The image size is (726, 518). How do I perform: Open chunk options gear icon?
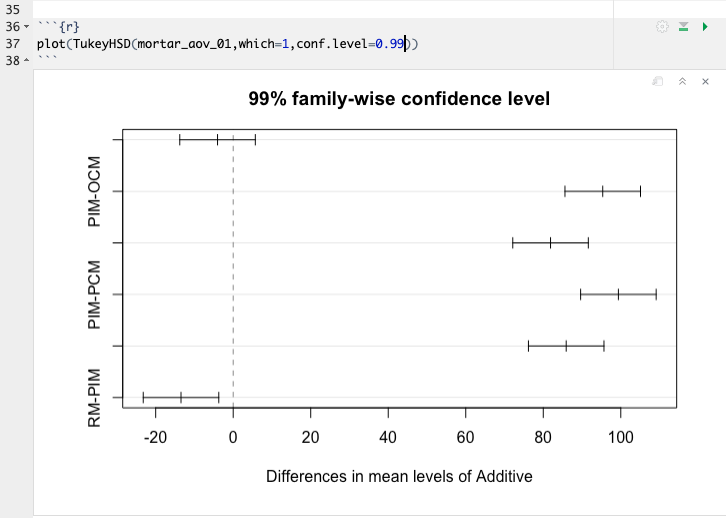[662, 27]
